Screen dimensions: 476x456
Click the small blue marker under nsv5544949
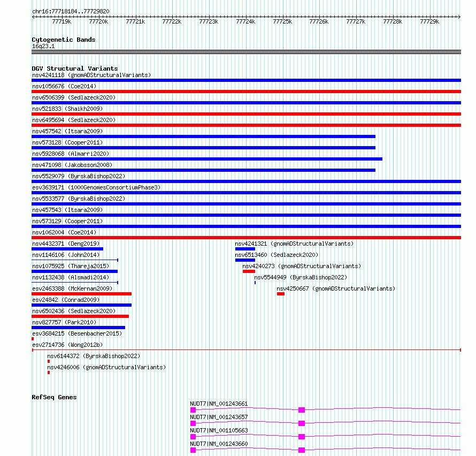coord(255,283)
